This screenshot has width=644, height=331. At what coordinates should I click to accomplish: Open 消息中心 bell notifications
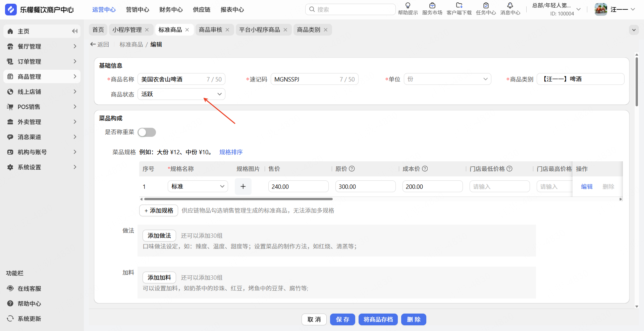click(x=510, y=6)
